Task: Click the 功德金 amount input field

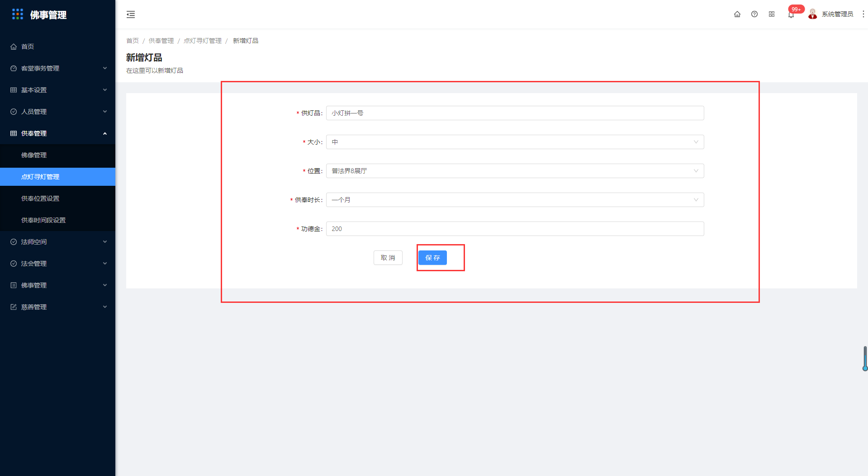Action: [515, 229]
